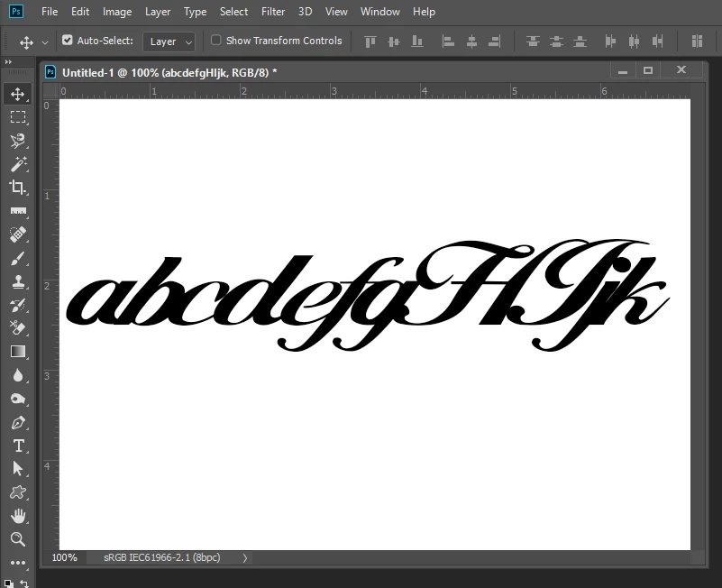Select the Crop tool
The height and width of the screenshot is (588, 722).
pos(18,187)
